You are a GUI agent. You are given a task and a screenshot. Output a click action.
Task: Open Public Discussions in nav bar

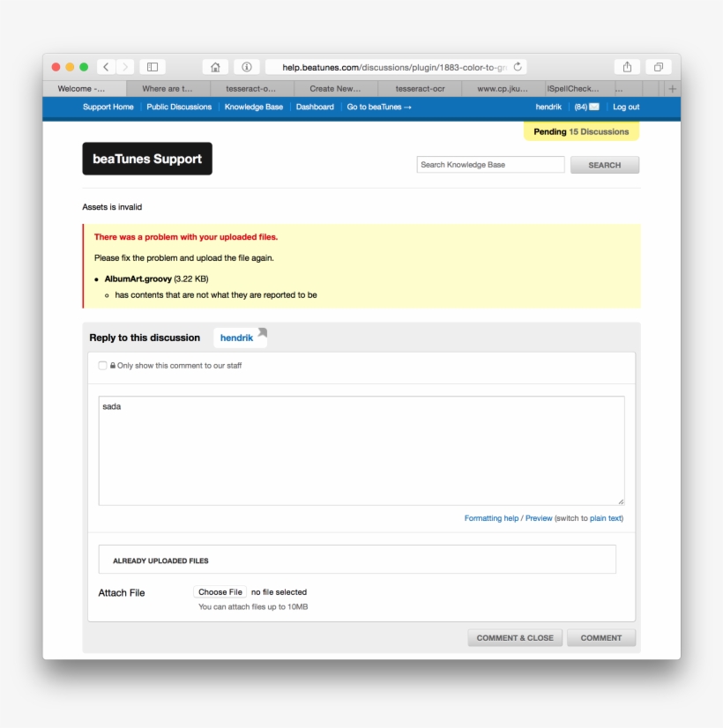[179, 107]
